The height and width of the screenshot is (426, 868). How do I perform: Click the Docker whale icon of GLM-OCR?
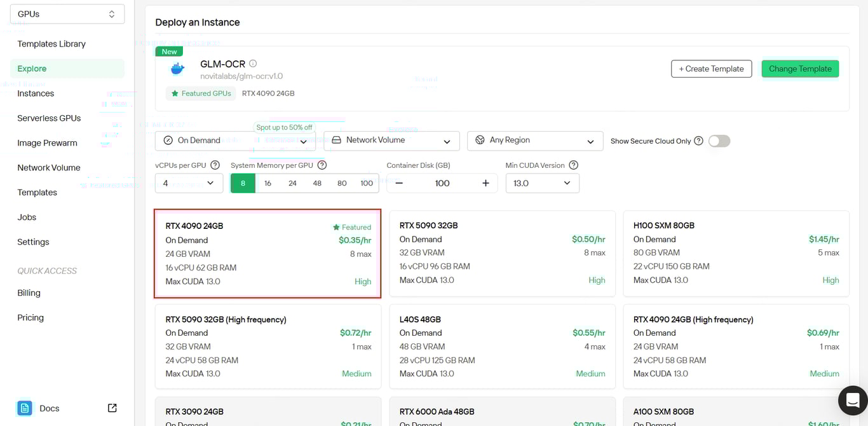(177, 69)
